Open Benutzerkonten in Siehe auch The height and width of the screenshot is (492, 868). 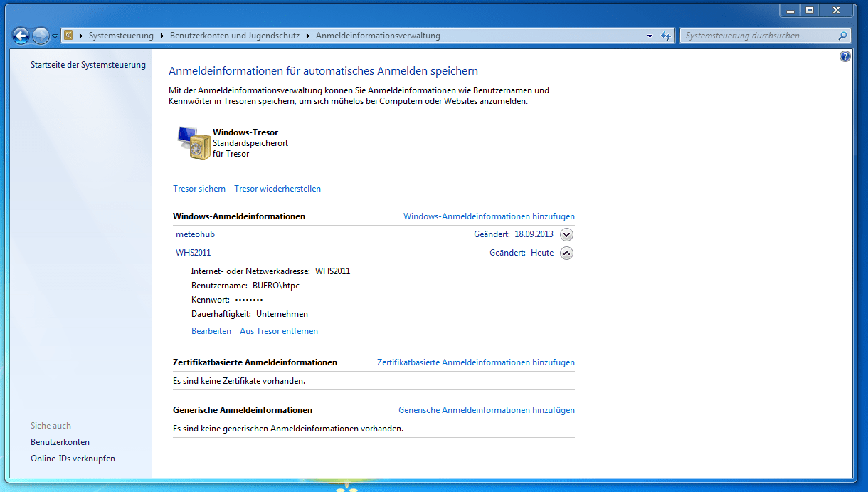point(60,442)
